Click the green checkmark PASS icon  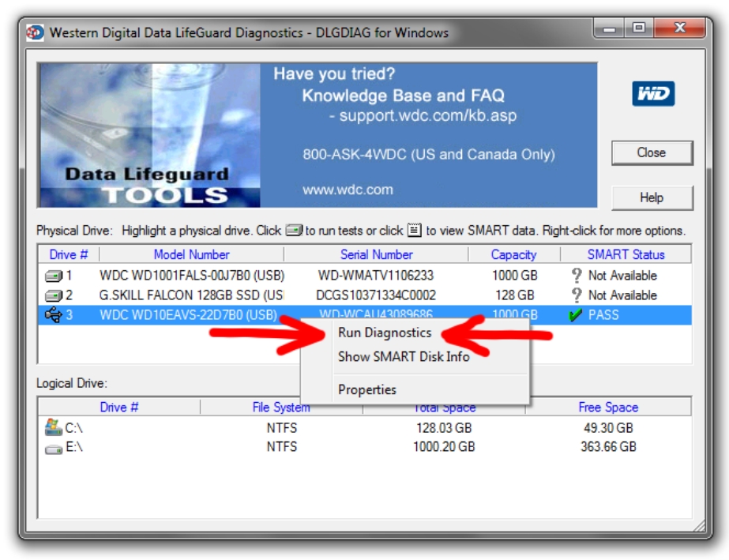pos(576,315)
